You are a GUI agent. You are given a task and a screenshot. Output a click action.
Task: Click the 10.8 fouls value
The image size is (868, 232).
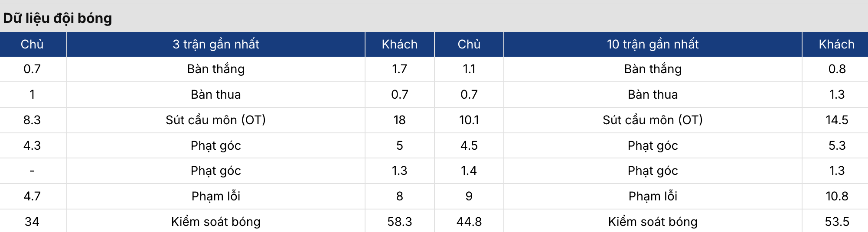pos(836,196)
